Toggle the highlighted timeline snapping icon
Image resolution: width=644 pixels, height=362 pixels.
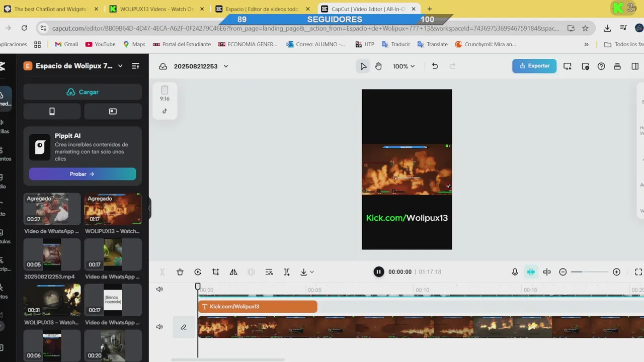(531, 272)
